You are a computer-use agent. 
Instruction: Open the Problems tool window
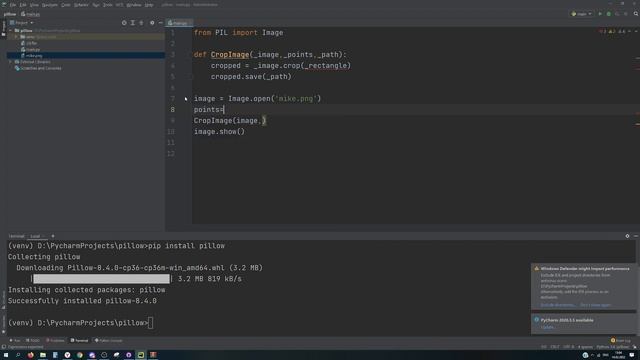coord(55,340)
